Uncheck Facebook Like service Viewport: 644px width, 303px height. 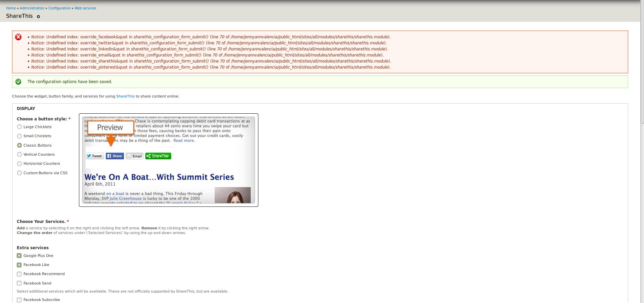pos(19,265)
